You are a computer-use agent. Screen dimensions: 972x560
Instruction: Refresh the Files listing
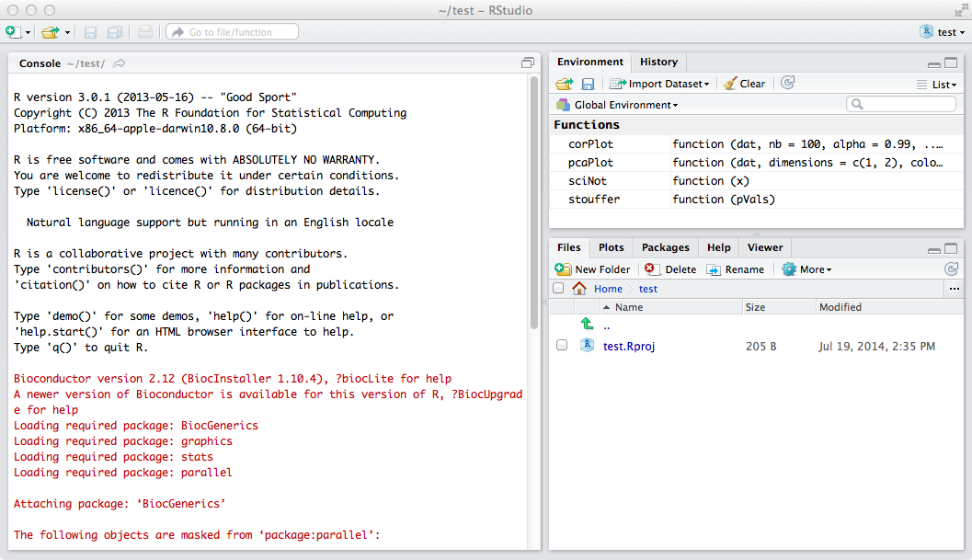(951, 269)
